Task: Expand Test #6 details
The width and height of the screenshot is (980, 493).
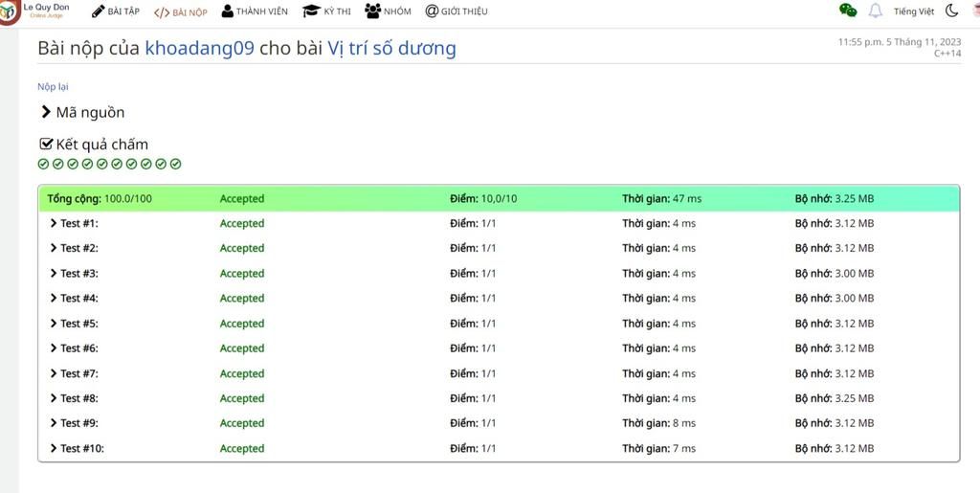Action: pos(74,348)
